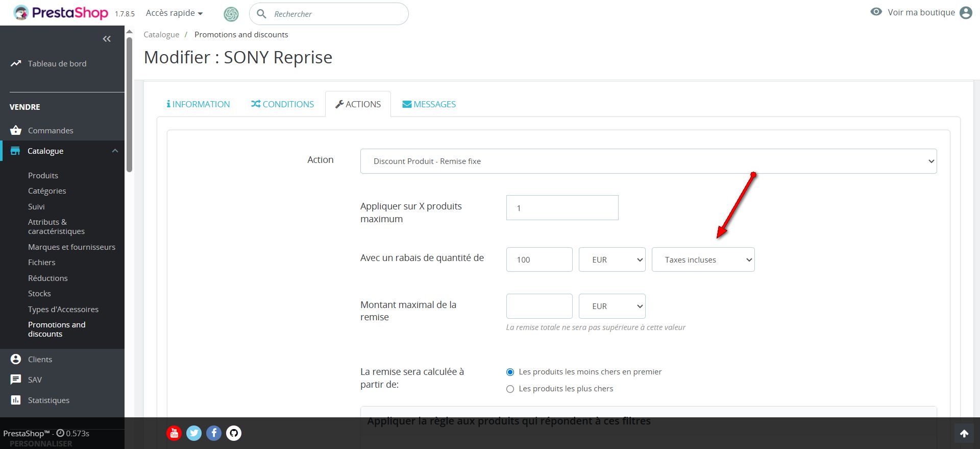This screenshot has width=980, height=449.
Task: Select "Les produits les moins chers en premier"
Action: point(510,372)
